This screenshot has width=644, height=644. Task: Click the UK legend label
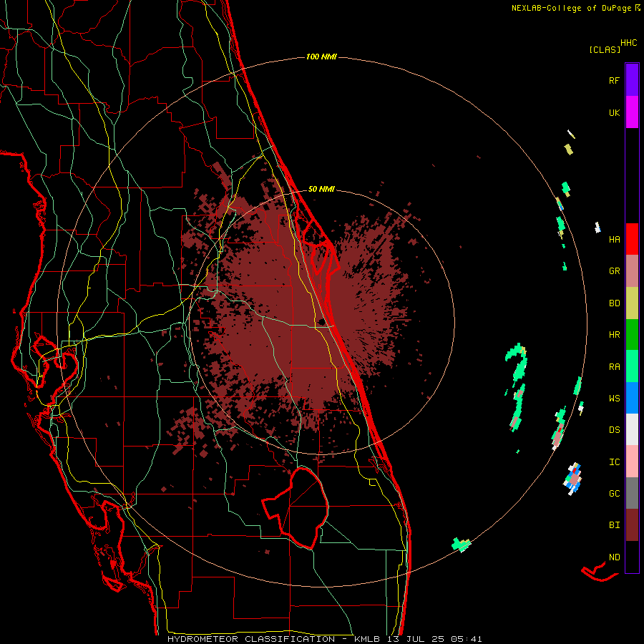click(x=614, y=112)
